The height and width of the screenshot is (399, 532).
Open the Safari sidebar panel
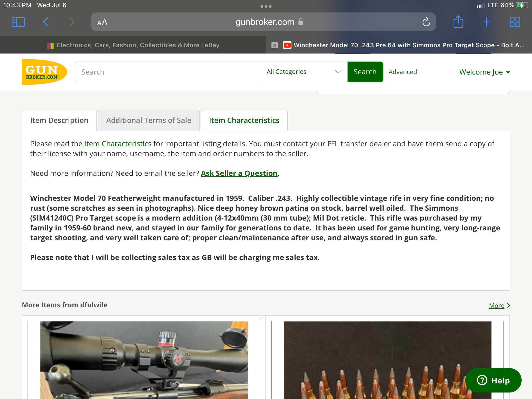tap(18, 22)
